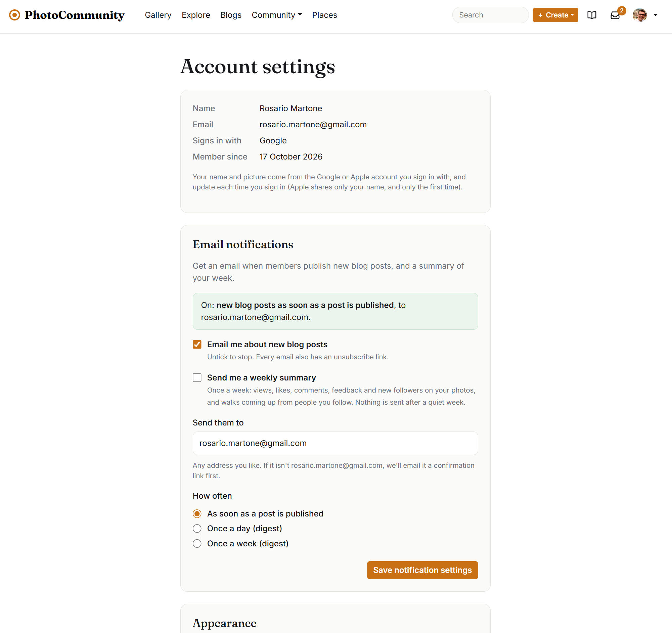This screenshot has width=672, height=633.
Task: Untick Email me about new blog posts
Action: [197, 345]
